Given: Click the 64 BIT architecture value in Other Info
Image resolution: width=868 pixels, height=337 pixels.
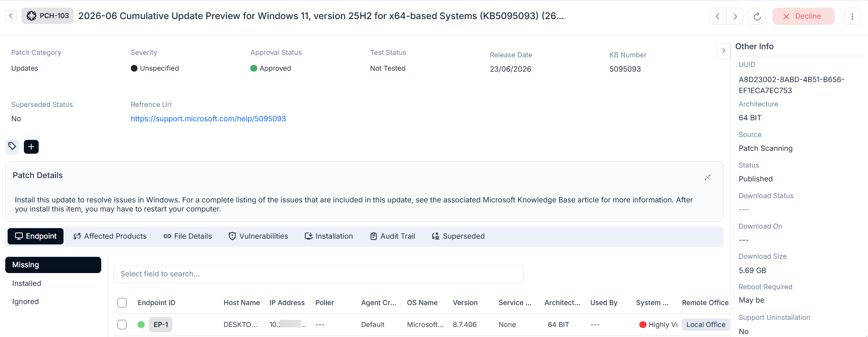Looking at the screenshot, I should (750, 118).
